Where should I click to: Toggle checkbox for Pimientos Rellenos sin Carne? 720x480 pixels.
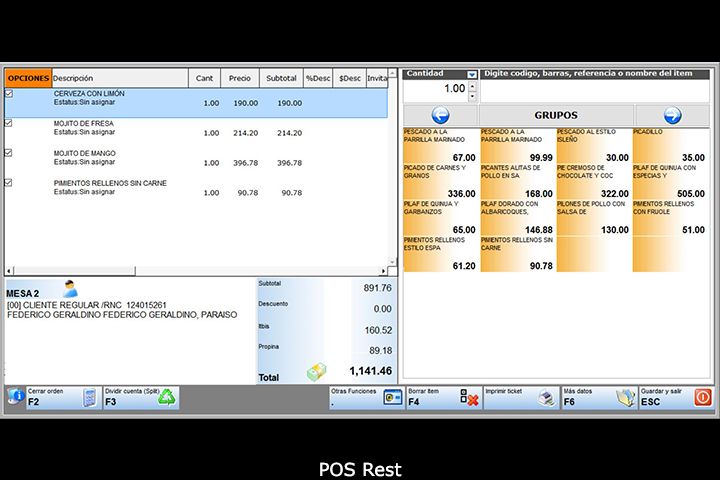10,183
